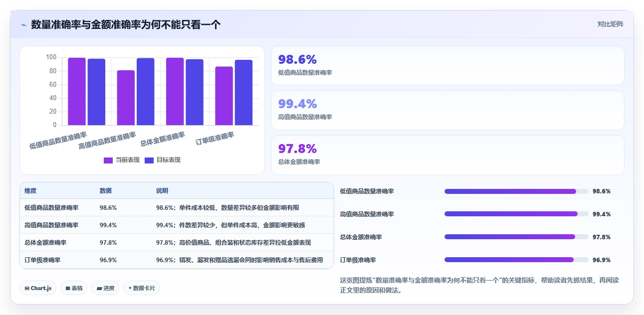Click the purple bar for 订单级准确率
Screen dimensions: 644x315
coord(224,96)
